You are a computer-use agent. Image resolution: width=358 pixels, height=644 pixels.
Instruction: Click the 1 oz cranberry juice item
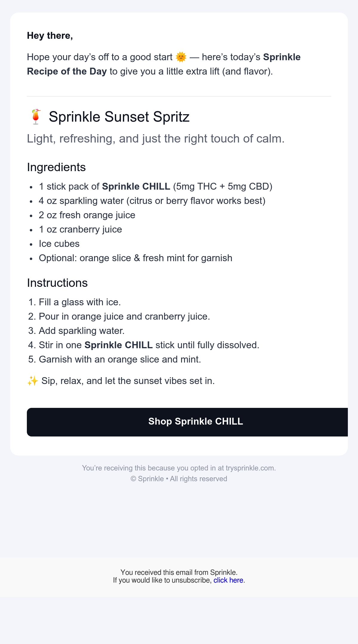[80, 229]
